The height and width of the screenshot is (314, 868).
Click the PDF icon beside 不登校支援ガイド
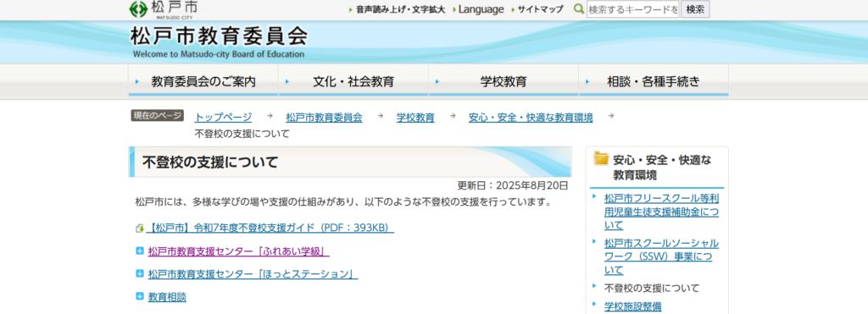(140, 229)
